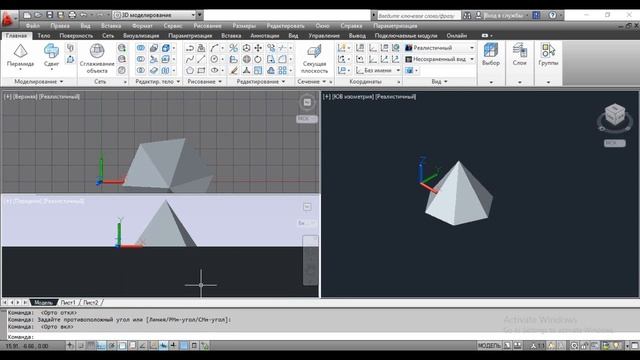Switch to the Лист2 layout tab
The image size is (640, 360).
pyautogui.click(x=91, y=302)
